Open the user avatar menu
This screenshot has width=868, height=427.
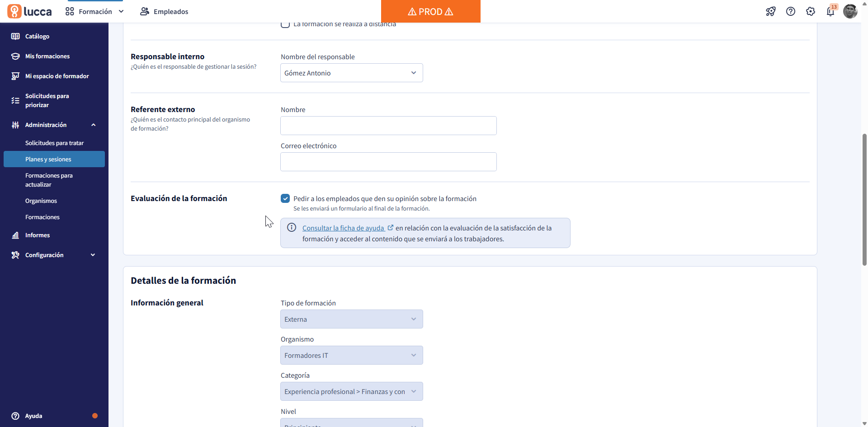[x=850, y=11]
